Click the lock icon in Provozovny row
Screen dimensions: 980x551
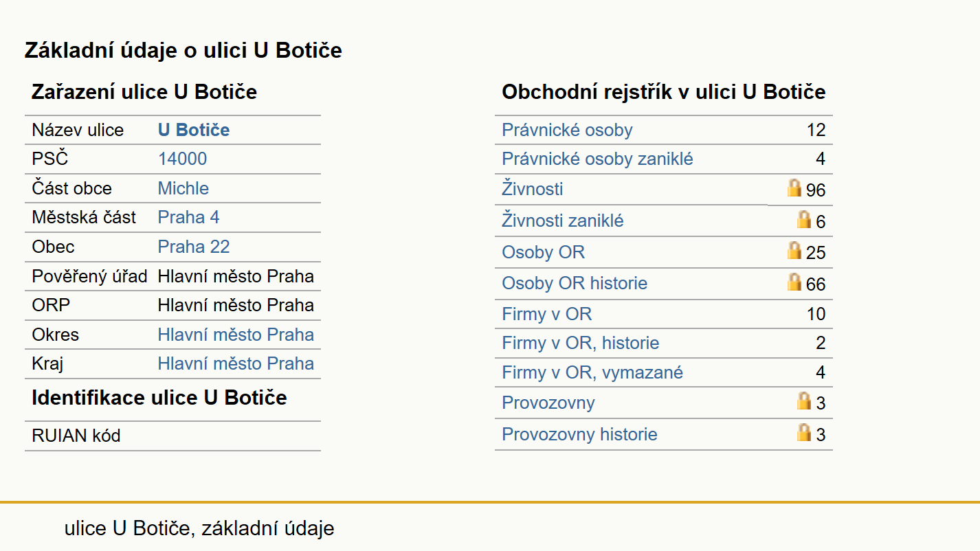[804, 401]
